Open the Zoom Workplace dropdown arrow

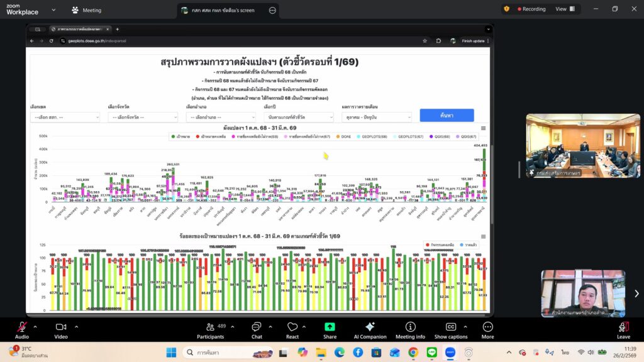(x=53, y=10)
